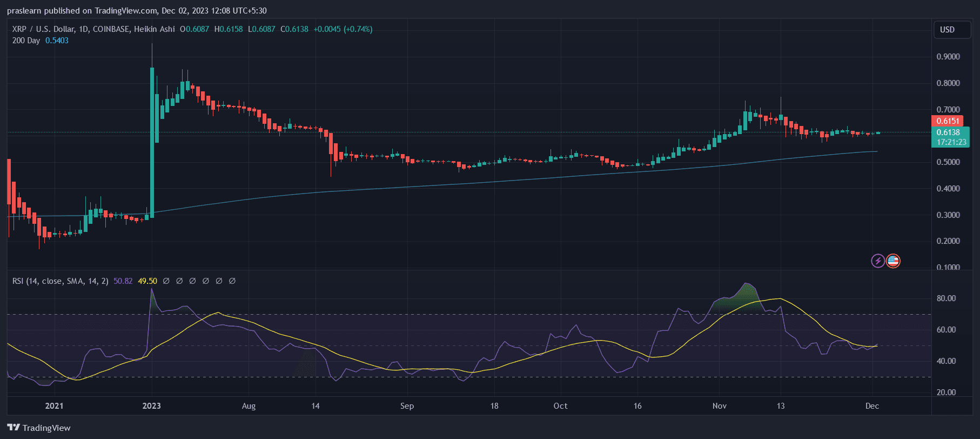Screen dimensions: 980x439
Task: Click the Aug label on time axis
Action: click(x=249, y=406)
